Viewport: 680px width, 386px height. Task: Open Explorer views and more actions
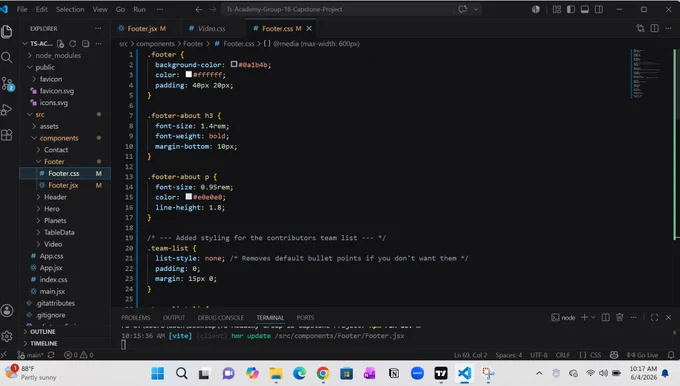pos(98,44)
